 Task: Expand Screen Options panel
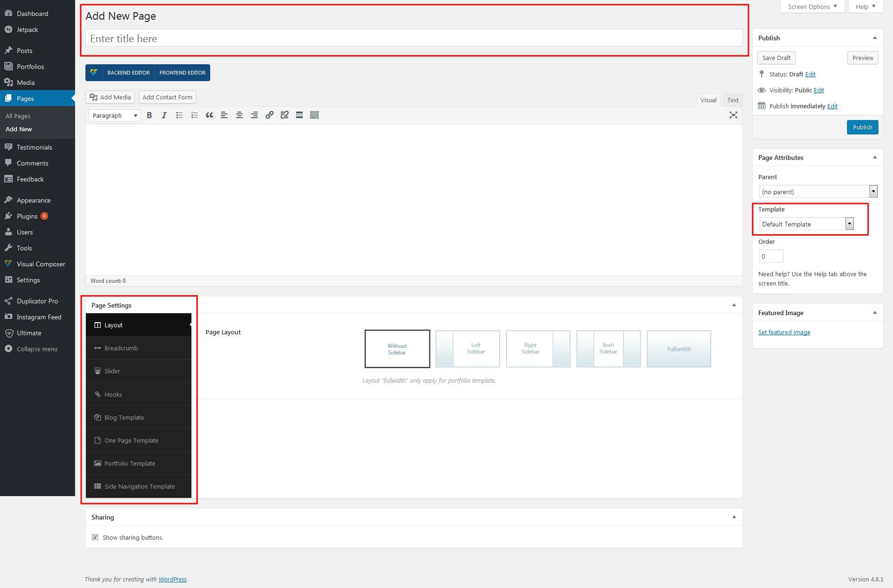tap(812, 7)
